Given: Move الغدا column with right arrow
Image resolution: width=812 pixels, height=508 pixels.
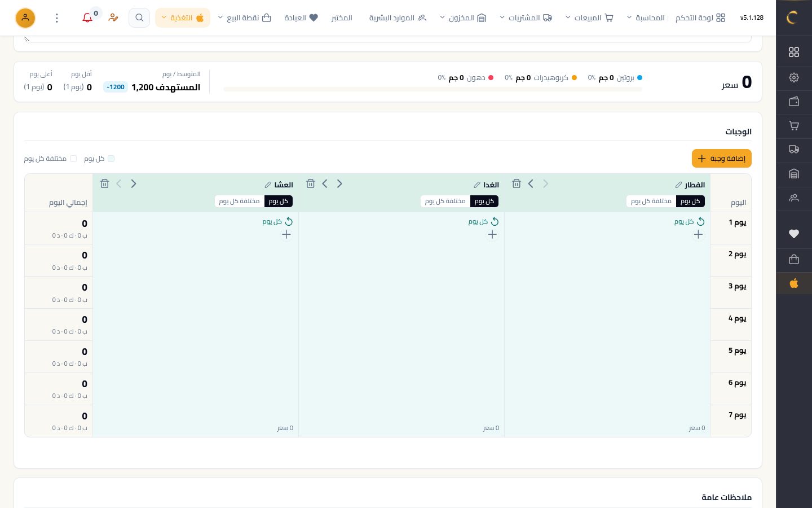Looking at the screenshot, I should (339, 183).
